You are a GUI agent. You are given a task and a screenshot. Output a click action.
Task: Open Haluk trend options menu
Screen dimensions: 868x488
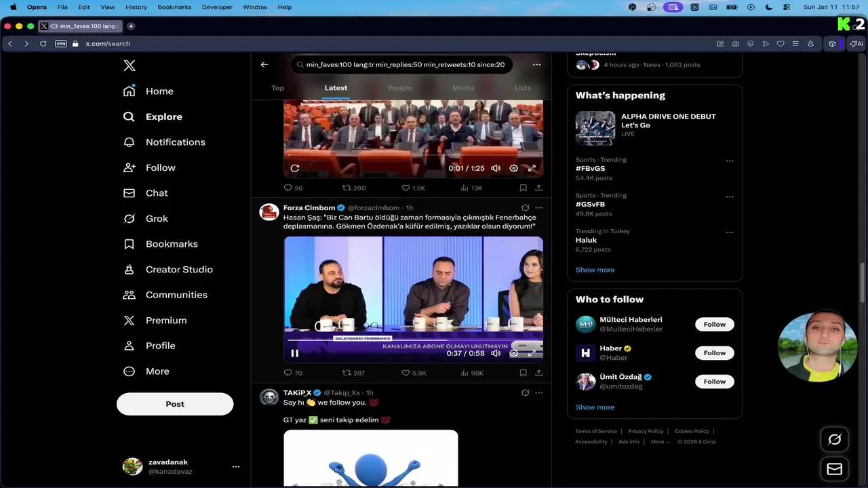730,232
